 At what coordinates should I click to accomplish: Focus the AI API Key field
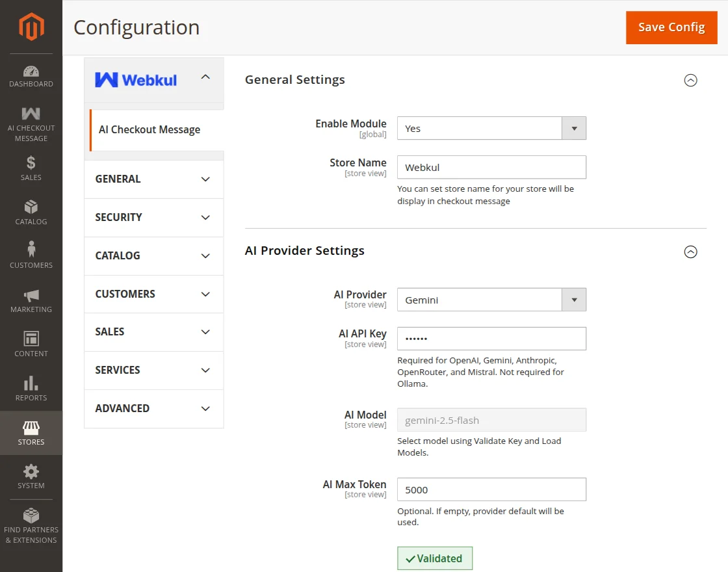point(491,339)
